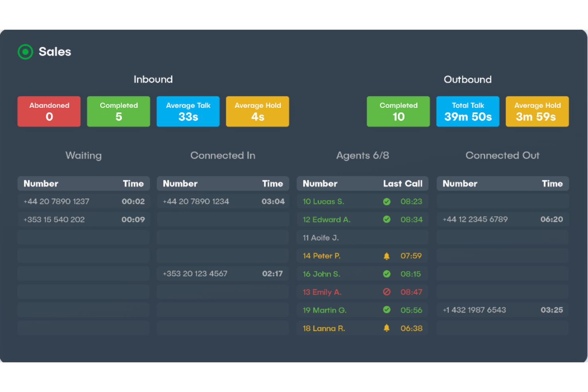Expand the Waiting queue panel
The width and height of the screenshot is (588, 392).
[83, 156]
